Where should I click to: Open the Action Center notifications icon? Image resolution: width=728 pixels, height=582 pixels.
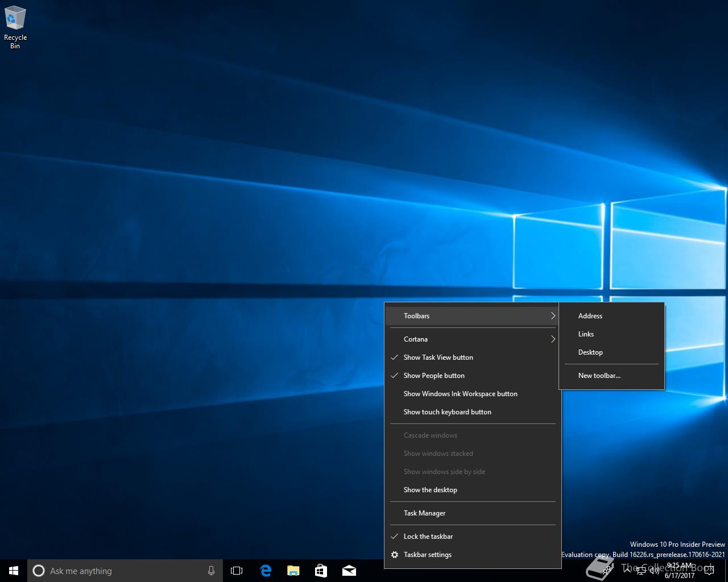pyautogui.click(x=709, y=571)
